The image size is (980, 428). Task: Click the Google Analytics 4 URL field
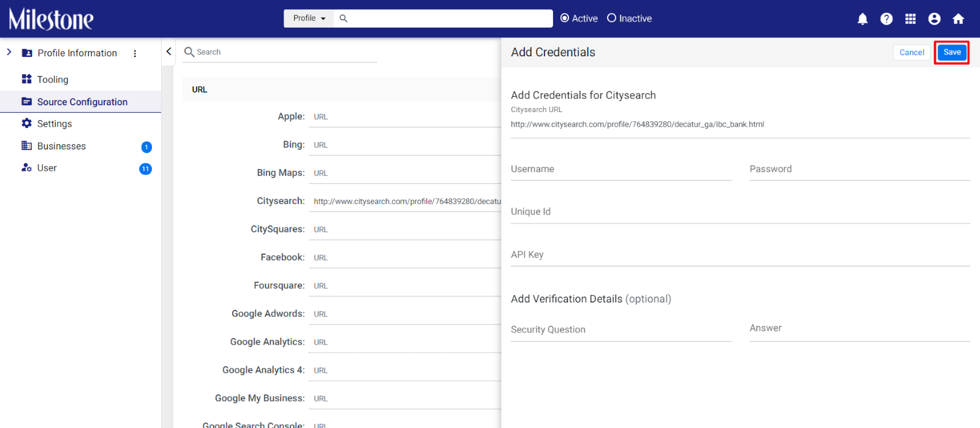(x=405, y=370)
